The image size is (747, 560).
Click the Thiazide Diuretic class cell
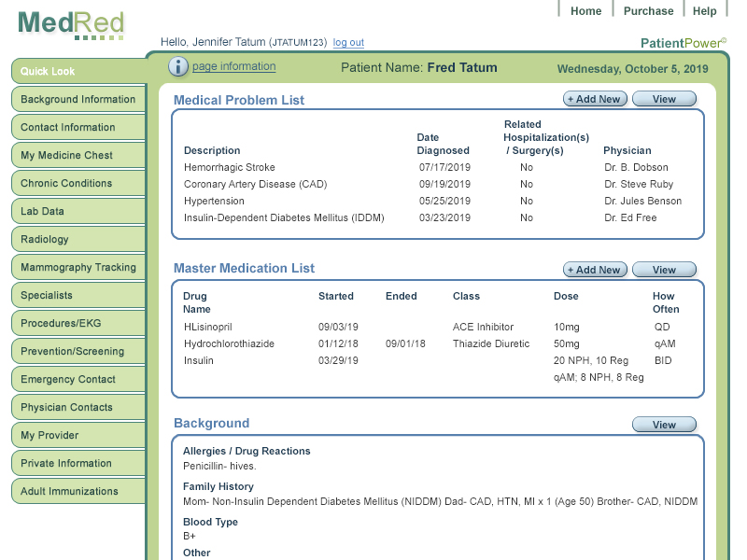(x=491, y=343)
